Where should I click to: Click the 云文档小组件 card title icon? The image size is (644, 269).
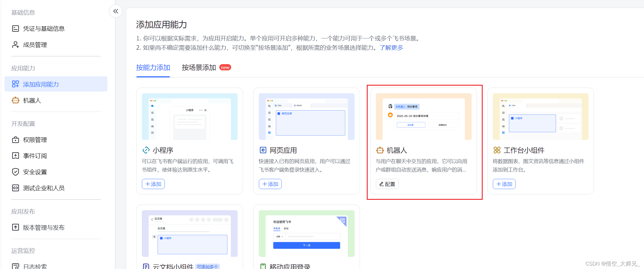146,266
